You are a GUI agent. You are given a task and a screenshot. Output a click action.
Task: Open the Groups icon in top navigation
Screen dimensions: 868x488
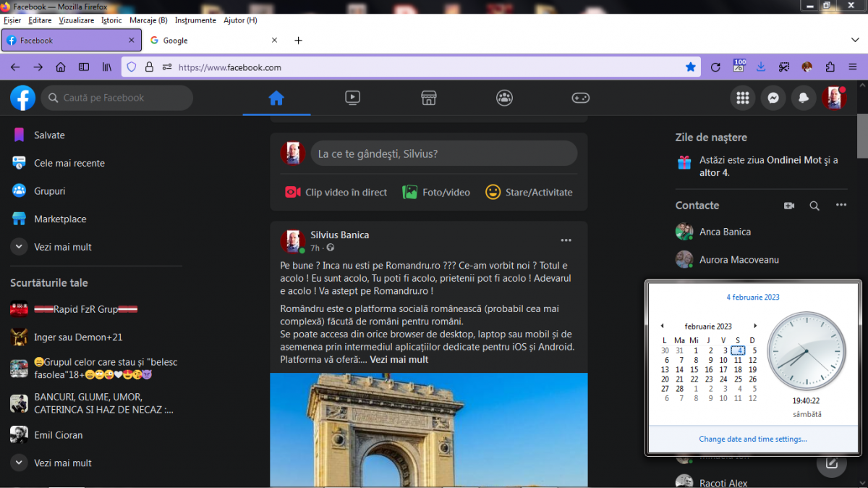coord(504,98)
